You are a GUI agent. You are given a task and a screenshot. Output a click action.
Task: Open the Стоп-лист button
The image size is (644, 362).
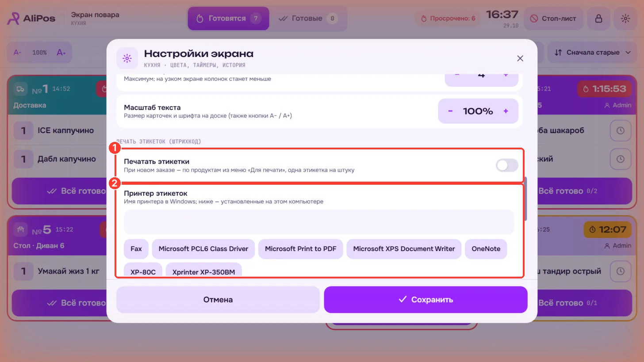(553, 19)
